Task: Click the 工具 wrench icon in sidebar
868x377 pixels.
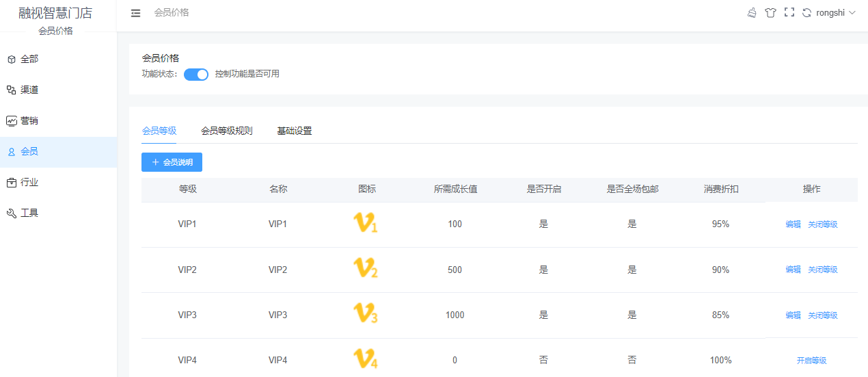Action: pyautogui.click(x=12, y=213)
